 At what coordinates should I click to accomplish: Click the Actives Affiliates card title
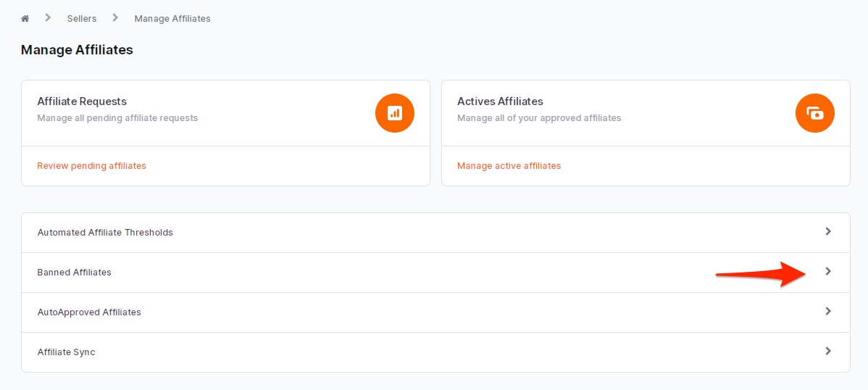tap(500, 101)
